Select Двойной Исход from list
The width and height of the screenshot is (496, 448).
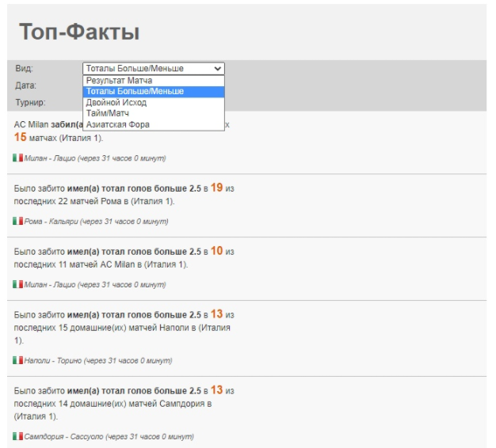click(x=116, y=103)
